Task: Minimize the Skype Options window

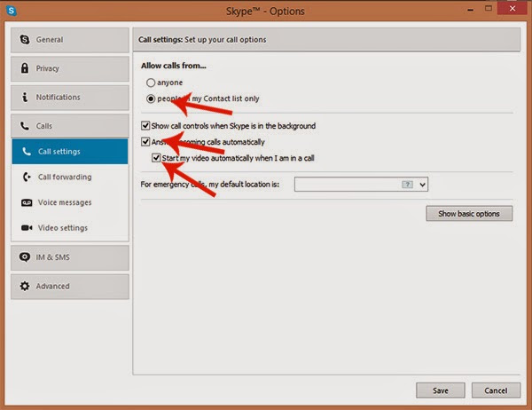Action: (470, 10)
